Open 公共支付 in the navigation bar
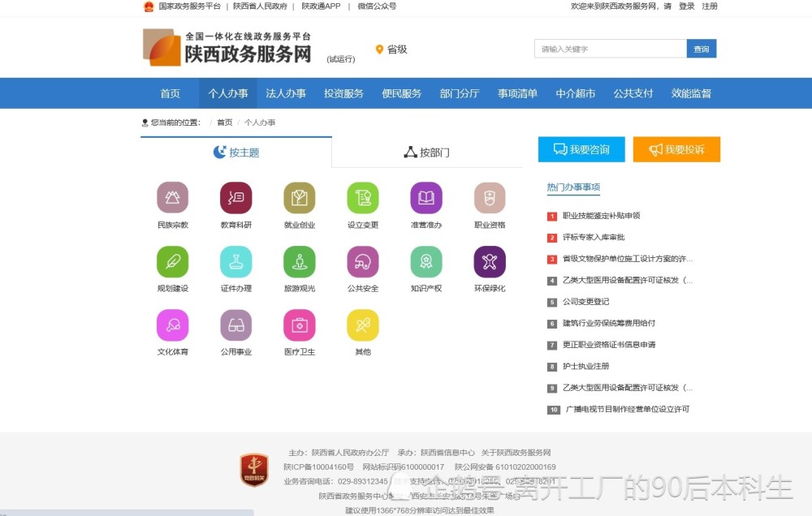Screen dimensions: 812x516 click(633, 93)
